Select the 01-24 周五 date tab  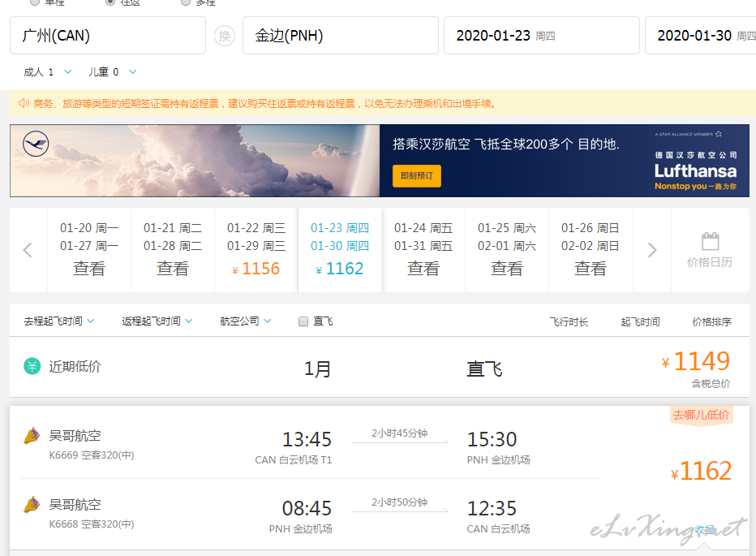(x=423, y=250)
